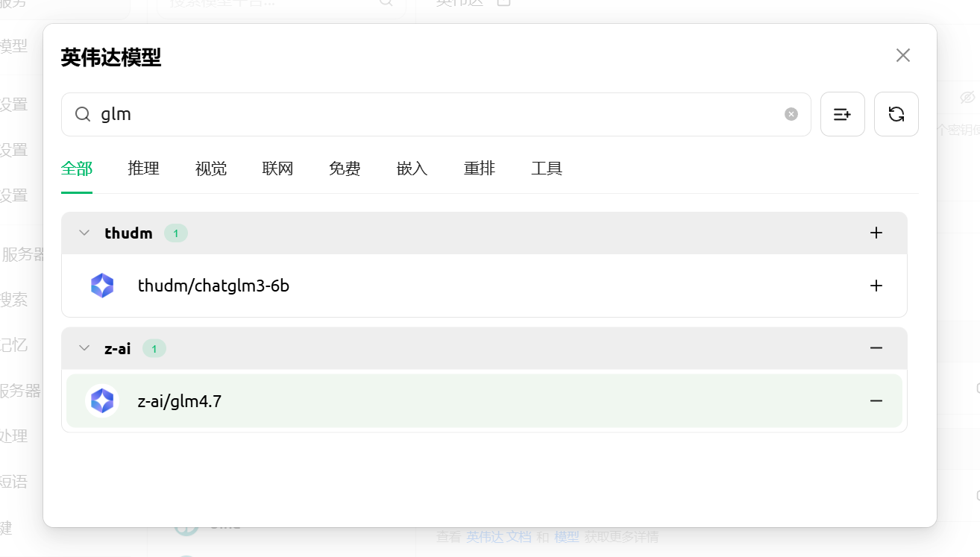Close the 英伟达模型 dialog
Screen dimensions: 980x557
pos(902,55)
